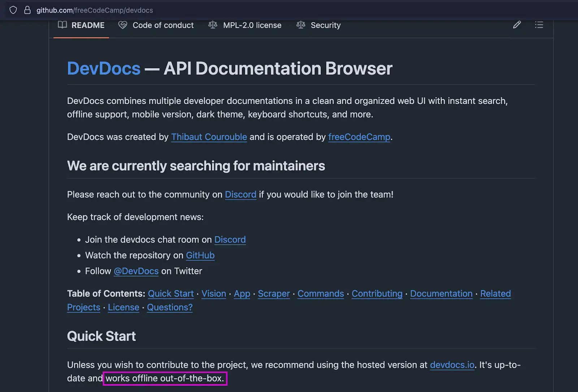Jump to the Vision section link
The image size is (578, 392).
click(214, 294)
